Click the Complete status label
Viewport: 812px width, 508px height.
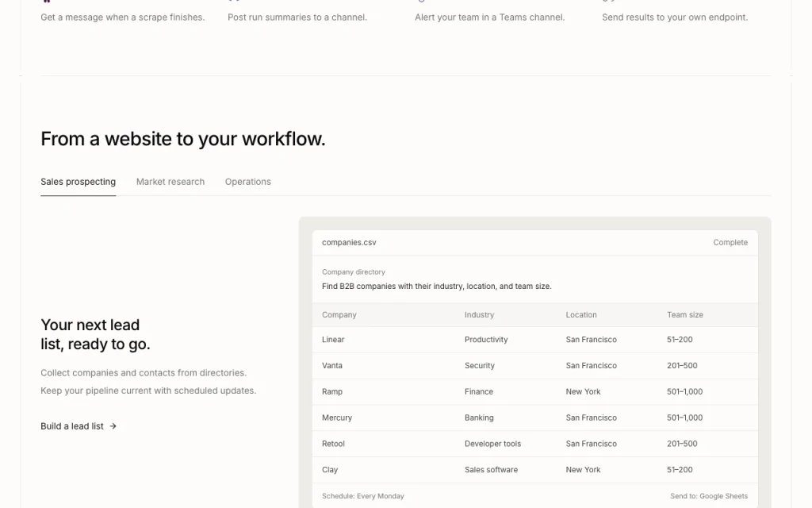pos(730,243)
